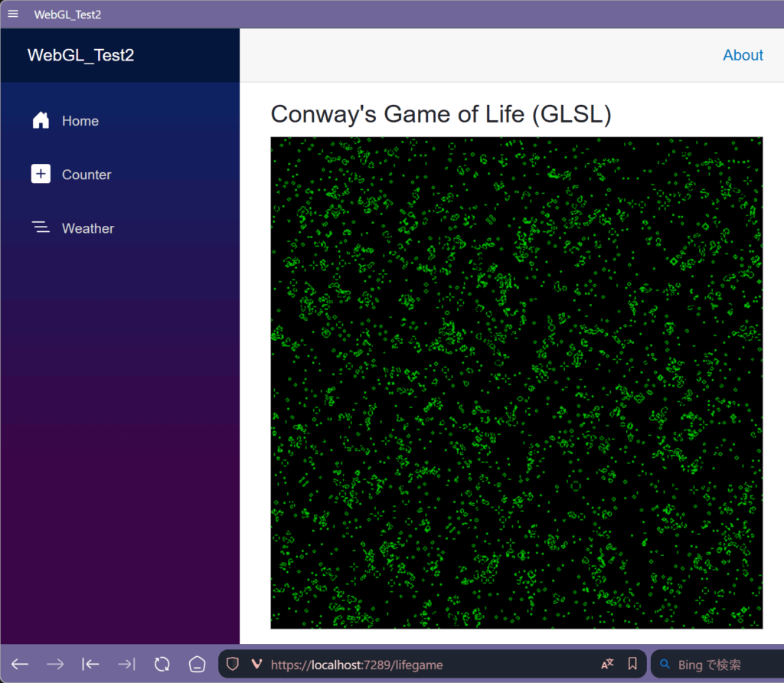Viewport: 784px width, 683px height.
Task: Click the Vivaldi site info icon
Action: 256,664
